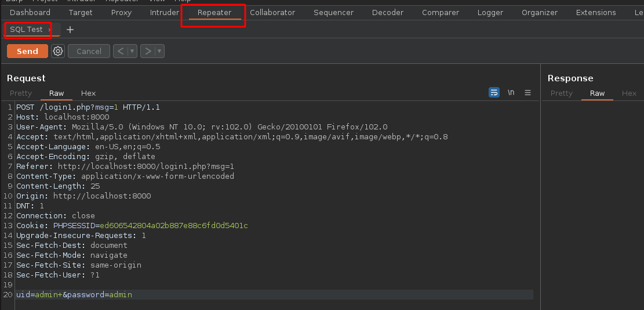
Task: Add a new Repeater tab with plus icon
Action: click(x=70, y=30)
